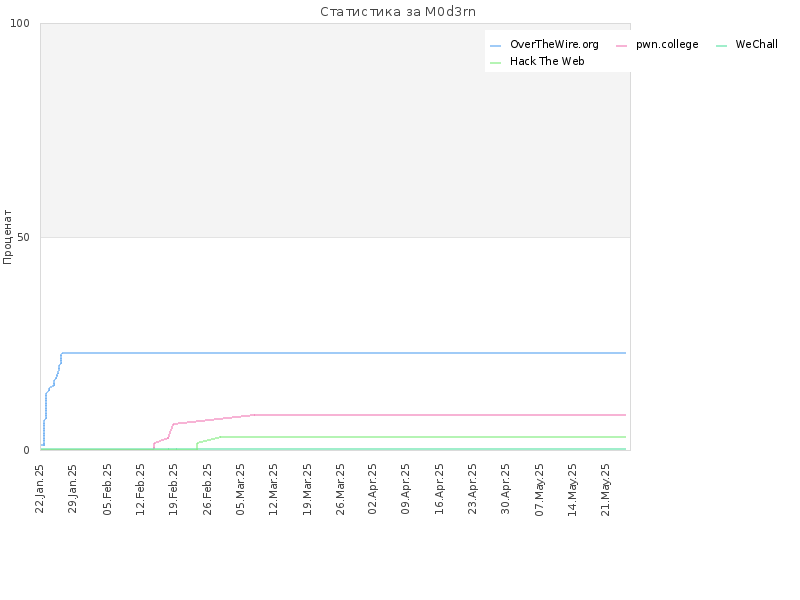Click the green Hack The Web legend marker
The height and width of the screenshot is (600, 800).
495,63
